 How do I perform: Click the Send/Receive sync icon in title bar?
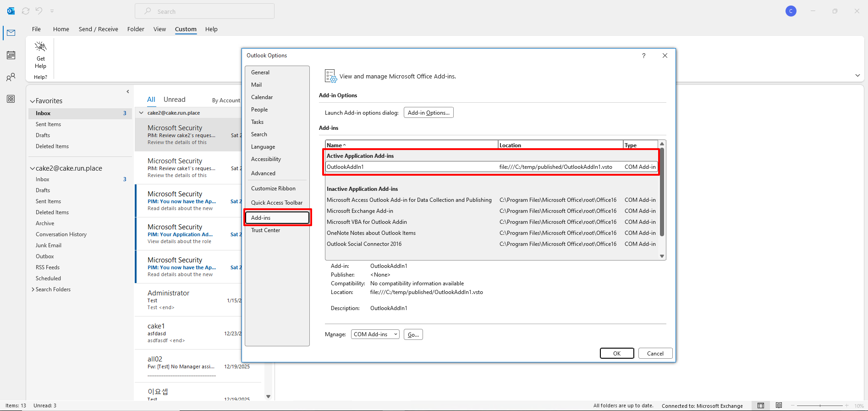click(x=26, y=11)
